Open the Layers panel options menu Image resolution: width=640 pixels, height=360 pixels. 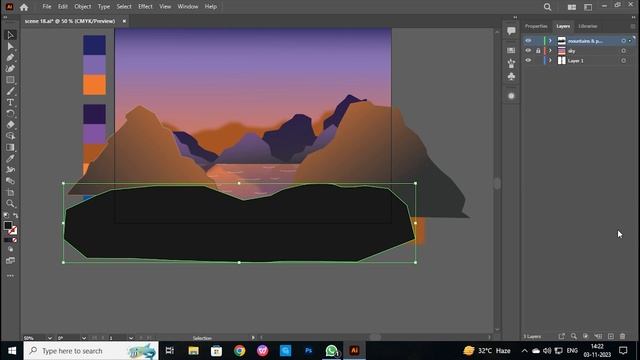(x=632, y=26)
